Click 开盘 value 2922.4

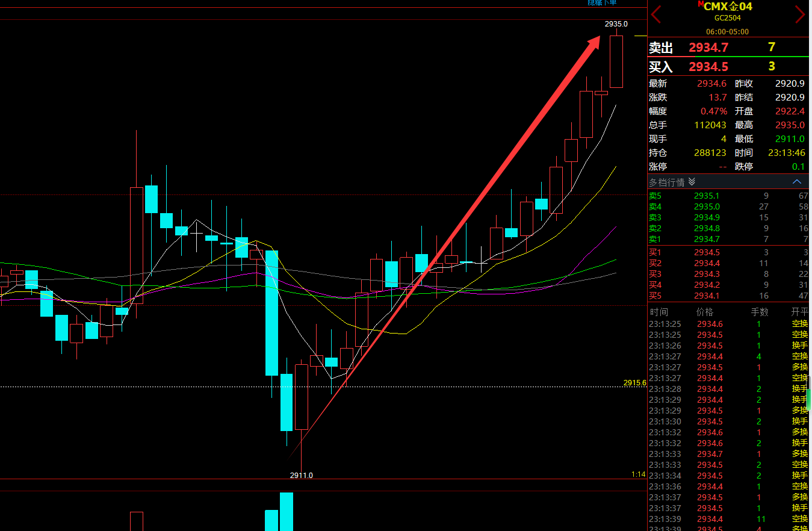coord(790,111)
